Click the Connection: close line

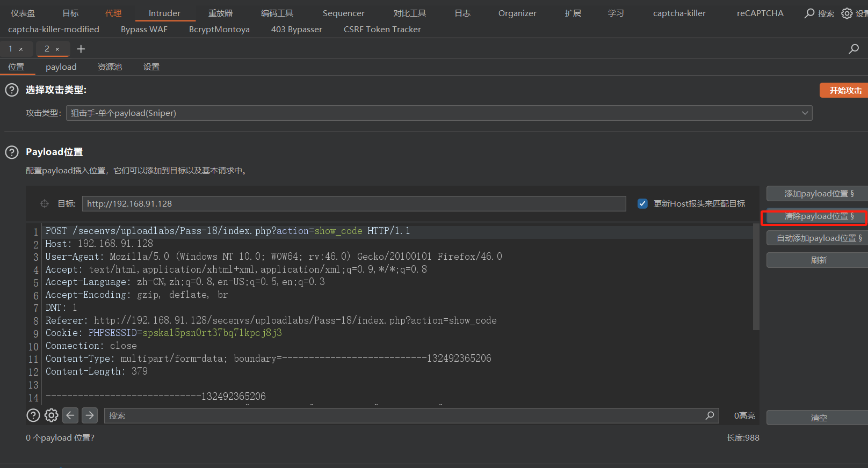point(91,346)
